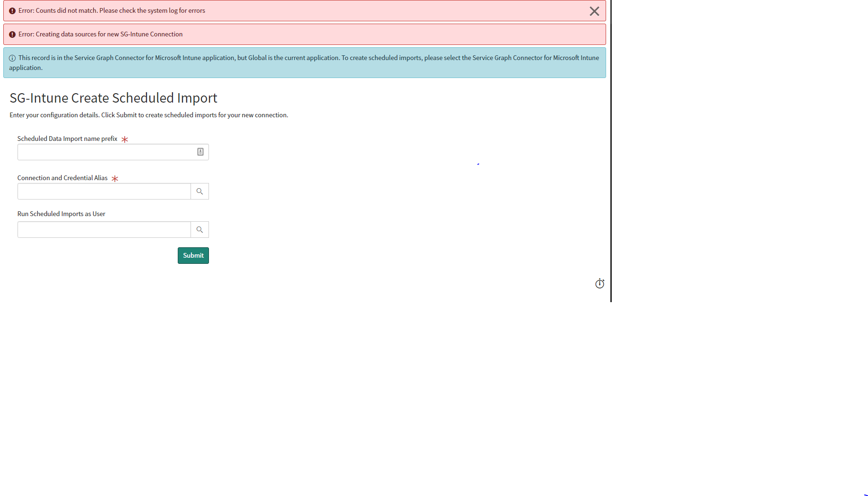Open lookup for Run Scheduled Imports as User
This screenshot has height=496, width=868.
[x=200, y=230]
